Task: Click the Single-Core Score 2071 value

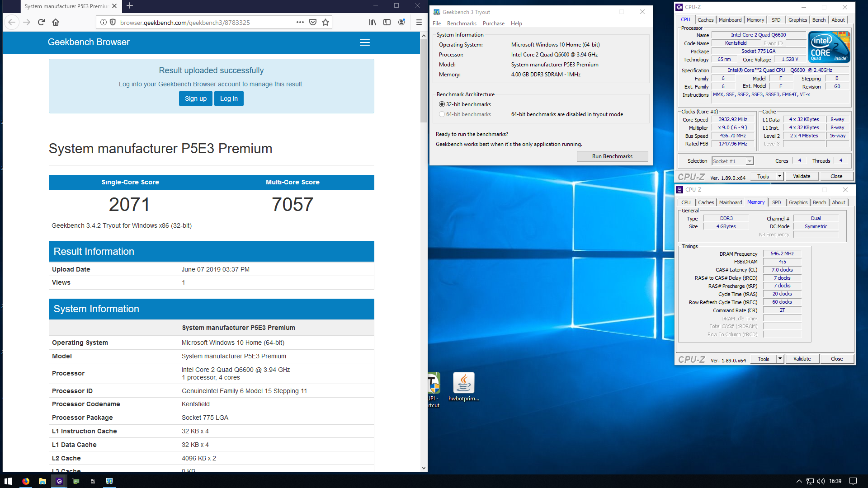Action: pos(129,205)
